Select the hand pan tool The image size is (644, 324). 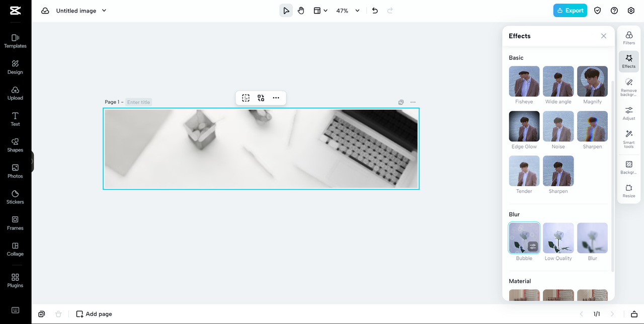(301, 11)
